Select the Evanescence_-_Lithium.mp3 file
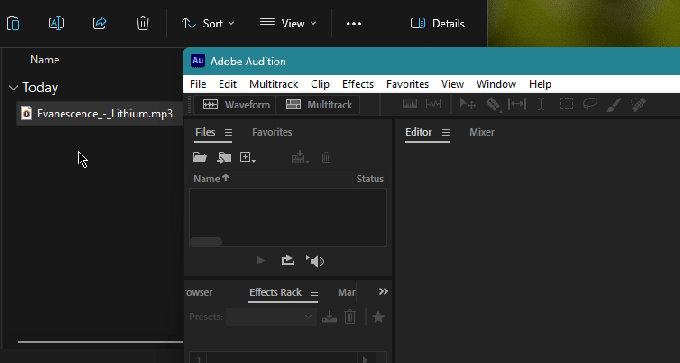Image resolution: width=680 pixels, height=363 pixels. [99, 114]
